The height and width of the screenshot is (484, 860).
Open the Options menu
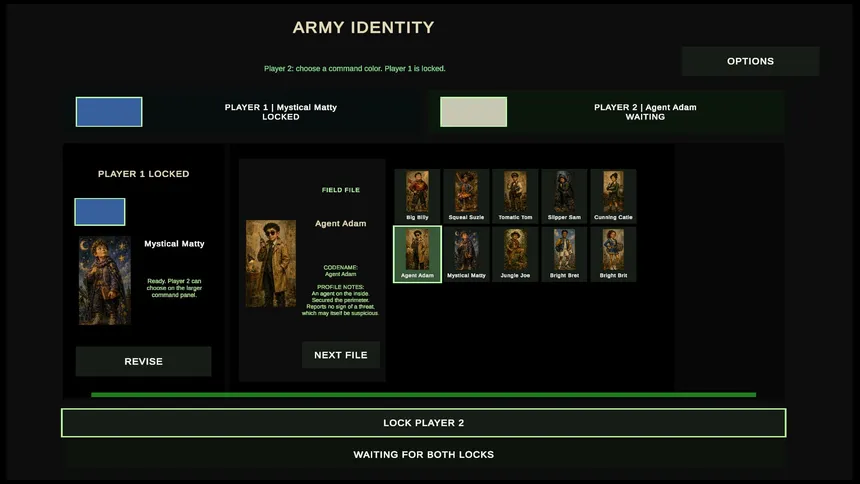click(x=750, y=61)
